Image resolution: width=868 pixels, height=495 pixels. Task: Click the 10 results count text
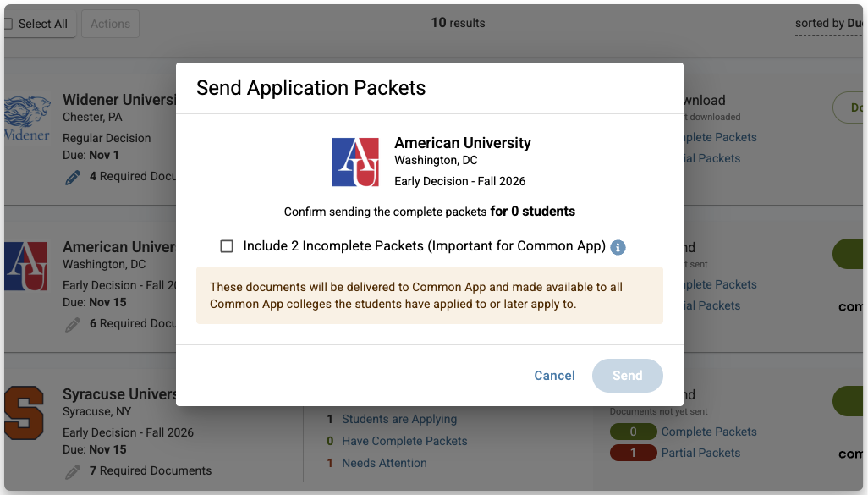458,23
